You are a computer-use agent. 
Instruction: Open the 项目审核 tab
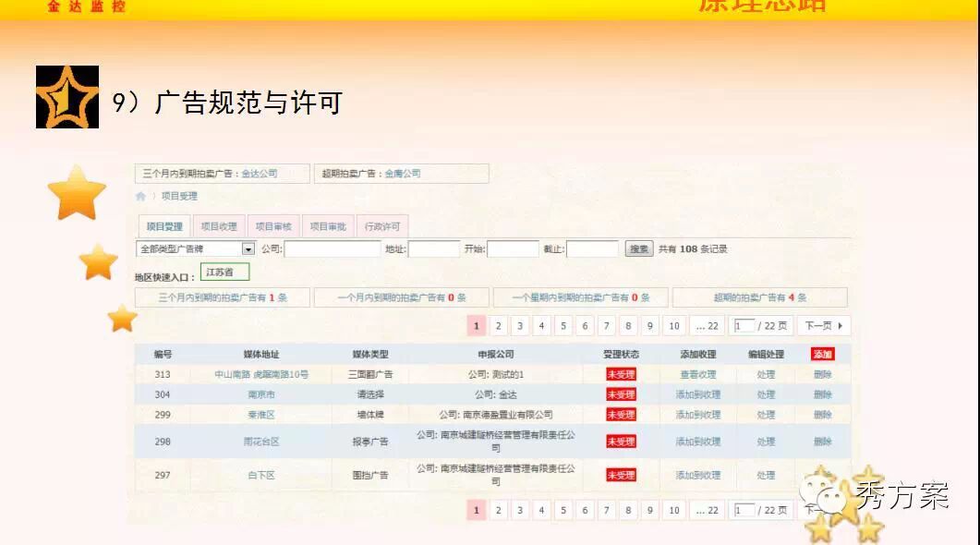(273, 226)
